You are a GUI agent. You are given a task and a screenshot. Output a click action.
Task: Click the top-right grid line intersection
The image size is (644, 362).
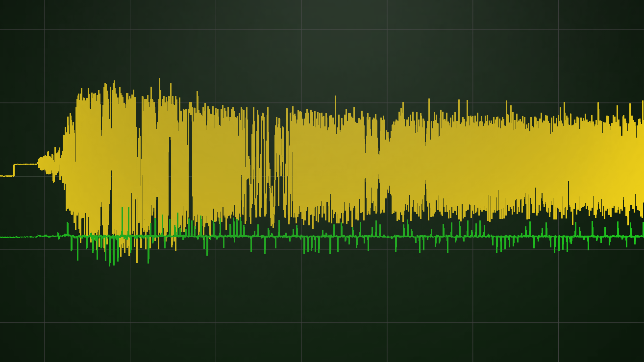pyautogui.click(x=558, y=29)
